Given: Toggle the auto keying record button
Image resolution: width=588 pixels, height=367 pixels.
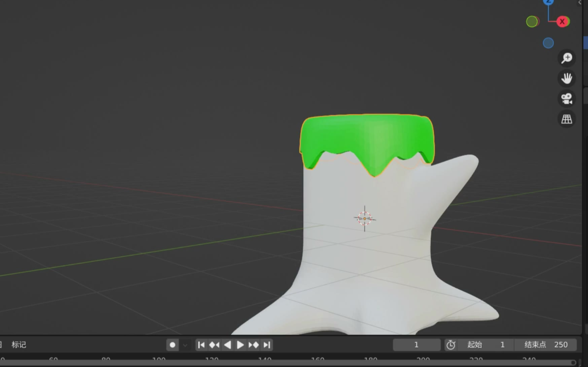Looking at the screenshot, I should [x=172, y=345].
